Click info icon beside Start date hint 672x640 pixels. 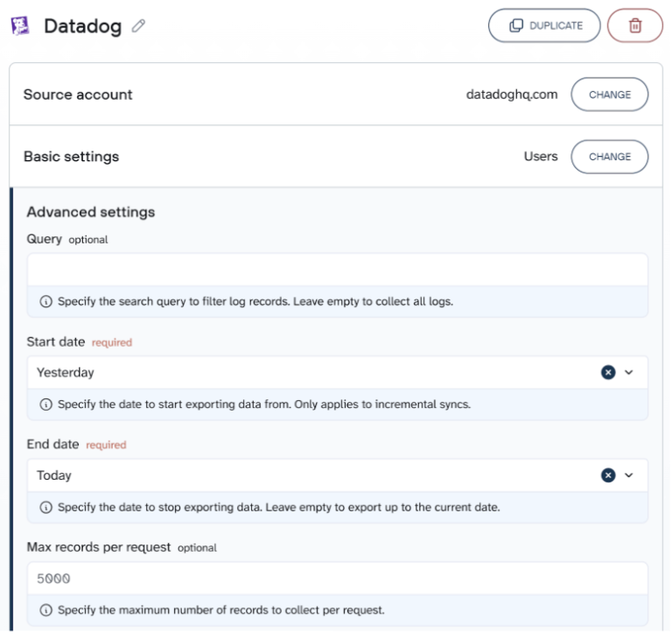pyautogui.click(x=45, y=404)
